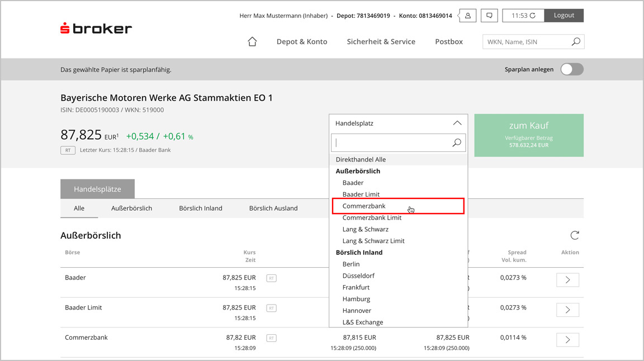The width and height of the screenshot is (644, 361).
Task: Click the WKN search magnifier icon
Action: pos(576,41)
